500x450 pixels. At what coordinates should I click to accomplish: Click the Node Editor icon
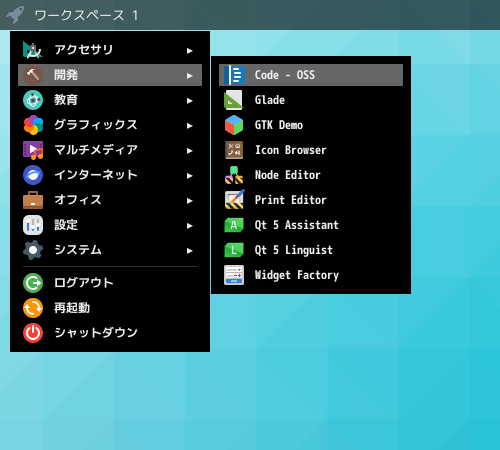coord(234,175)
